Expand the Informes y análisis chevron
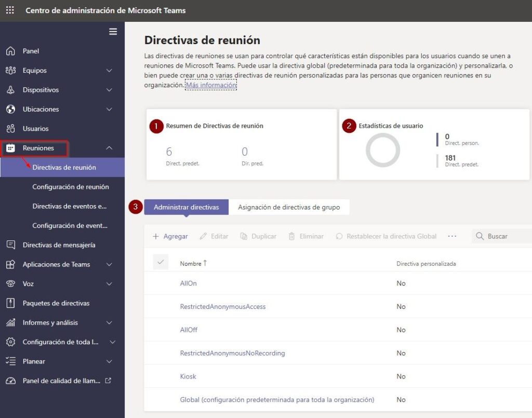 (x=109, y=323)
